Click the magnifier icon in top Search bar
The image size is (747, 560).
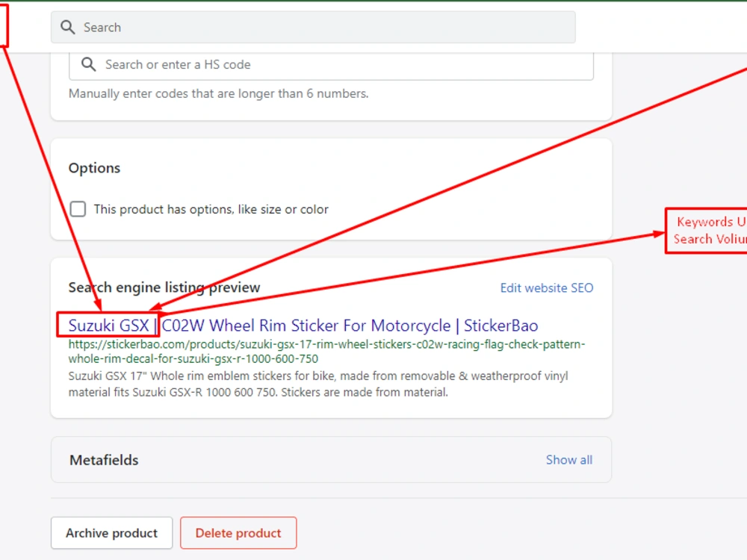click(x=68, y=27)
